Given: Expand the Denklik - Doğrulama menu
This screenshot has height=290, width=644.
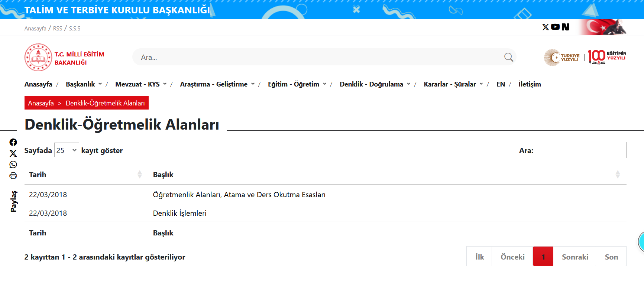Looking at the screenshot, I should (x=375, y=84).
